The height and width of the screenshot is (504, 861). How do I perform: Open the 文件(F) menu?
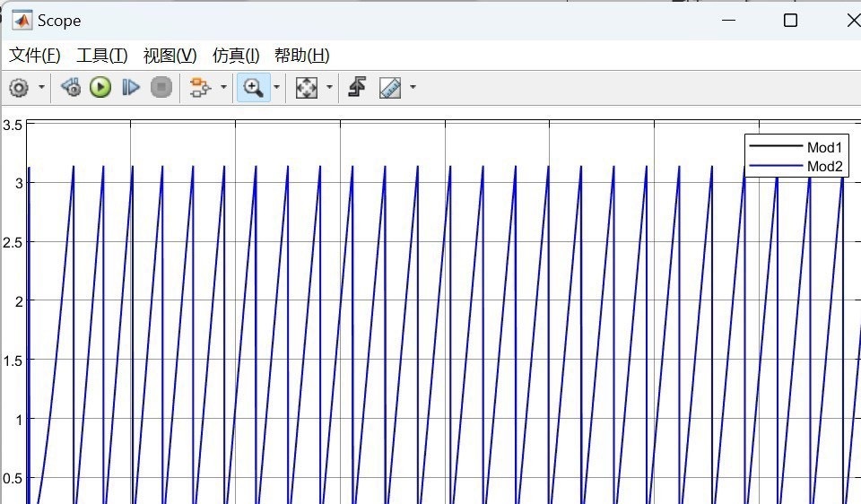click(x=35, y=55)
